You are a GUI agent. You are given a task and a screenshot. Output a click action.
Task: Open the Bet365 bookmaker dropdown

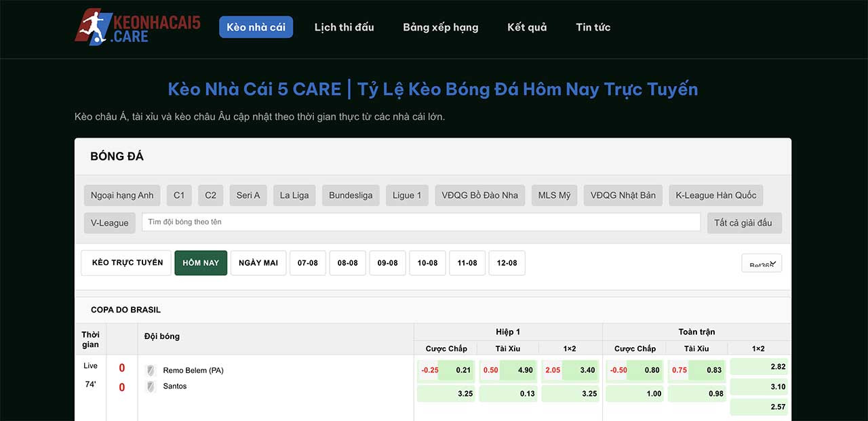[762, 263]
